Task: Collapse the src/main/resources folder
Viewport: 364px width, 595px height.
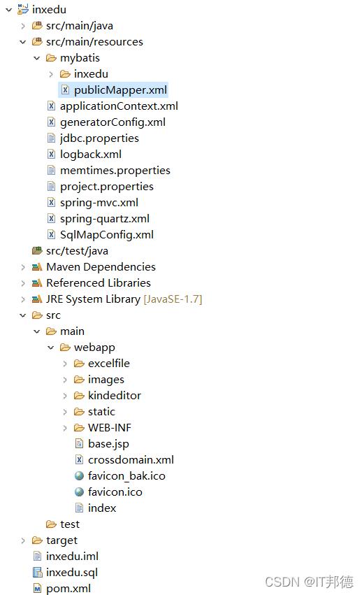Action: click(x=23, y=42)
